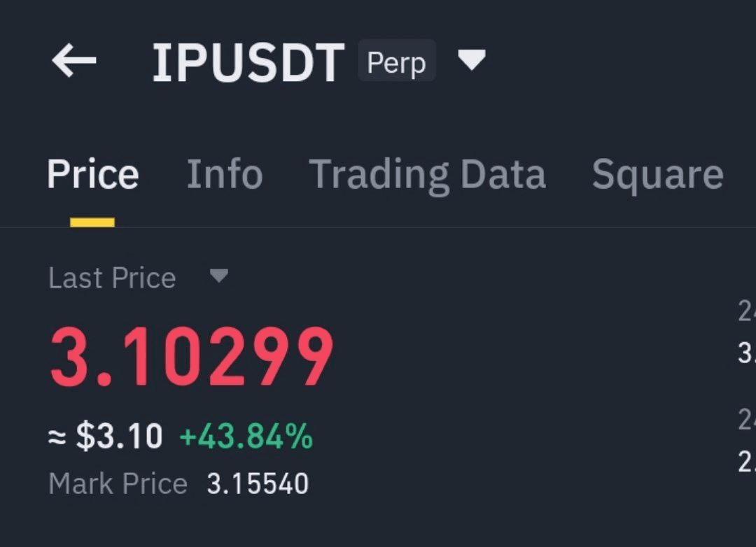Tap the green +43.84% change
Viewport: 756px width, 547px height.
point(246,437)
